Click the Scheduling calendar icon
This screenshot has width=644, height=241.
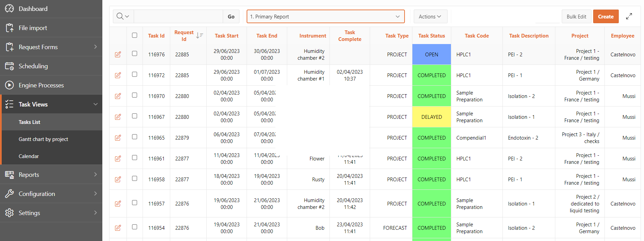9,66
